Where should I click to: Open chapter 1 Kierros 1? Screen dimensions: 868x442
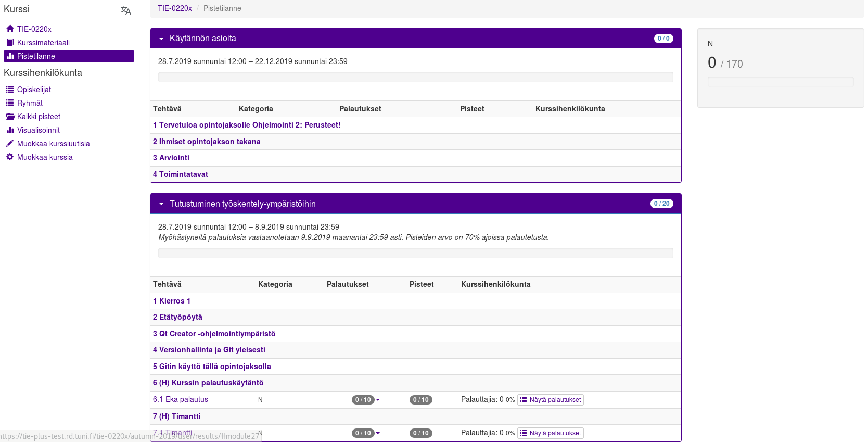pos(172,301)
